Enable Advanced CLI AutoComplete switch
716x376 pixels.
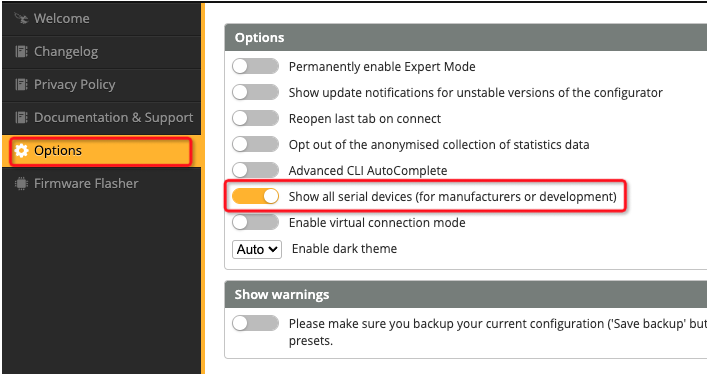pyautogui.click(x=255, y=170)
